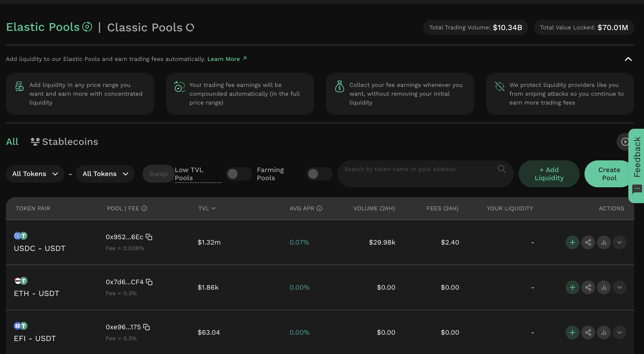
Task: Open the chart analytics icon for ETH-USDT pool
Action: pos(604,287)
